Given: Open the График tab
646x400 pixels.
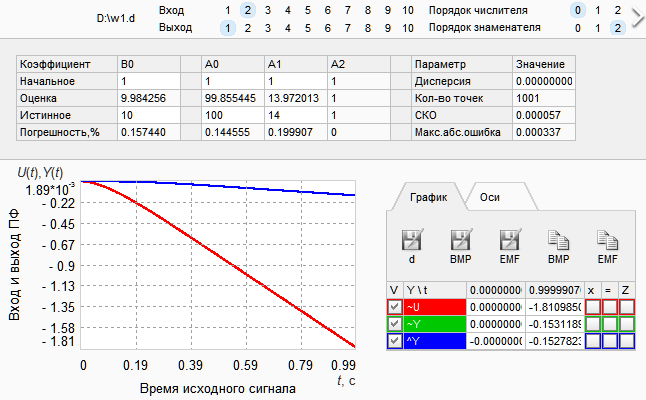Looking at the screenshot, I should (x=428, y=197).
